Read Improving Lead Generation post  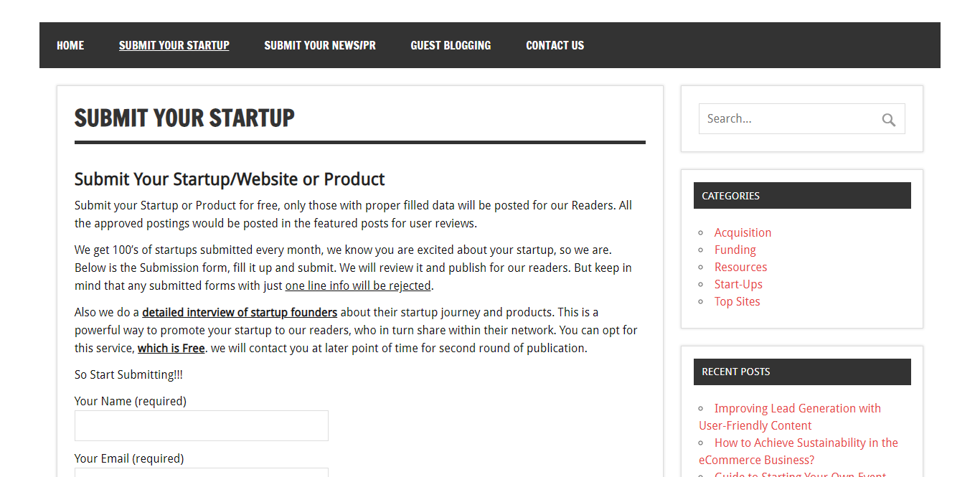790,417
